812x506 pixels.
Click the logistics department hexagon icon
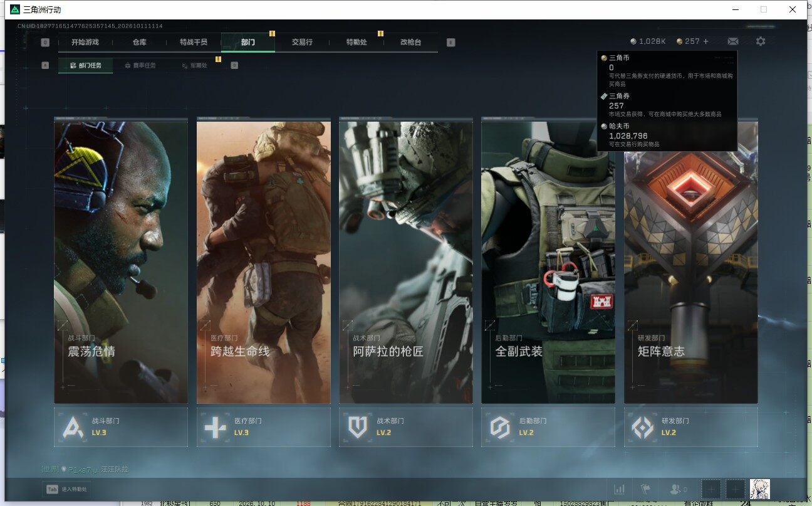click(x=500, y=428)
